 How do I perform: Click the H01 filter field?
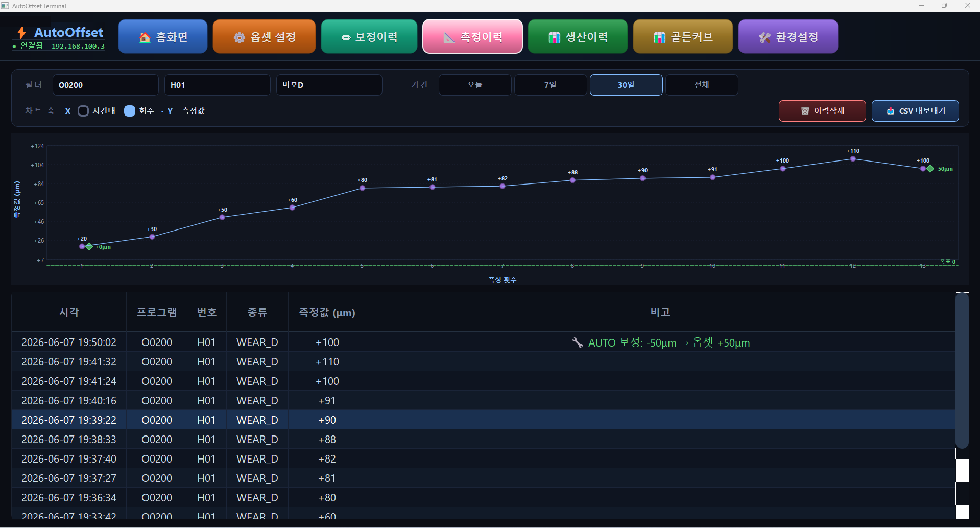pos(218,85)
